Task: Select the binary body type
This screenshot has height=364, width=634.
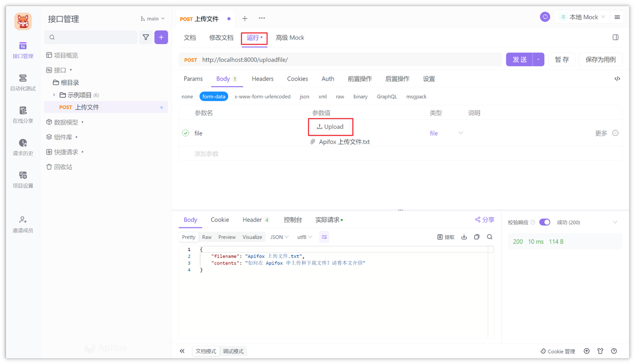Action: [x=361, y=97]
